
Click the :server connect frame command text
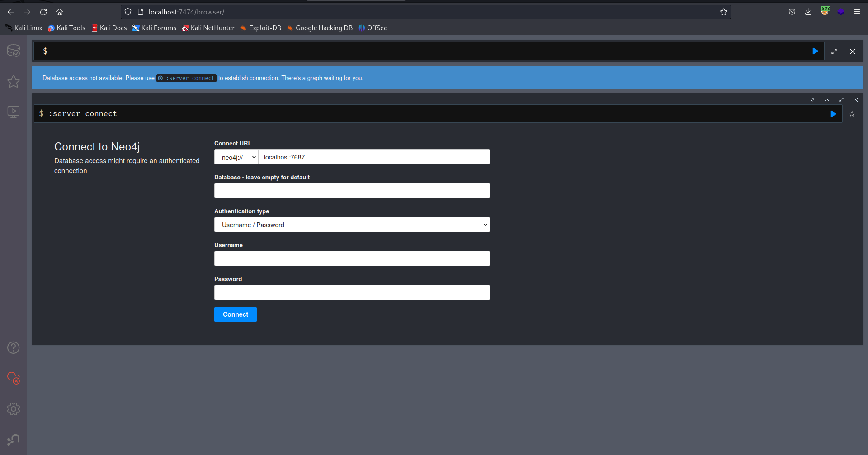click(x=83, y=114)
